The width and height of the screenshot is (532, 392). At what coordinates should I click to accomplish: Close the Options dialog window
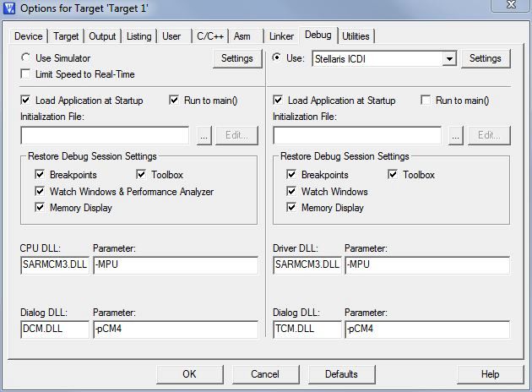point(511,5)
